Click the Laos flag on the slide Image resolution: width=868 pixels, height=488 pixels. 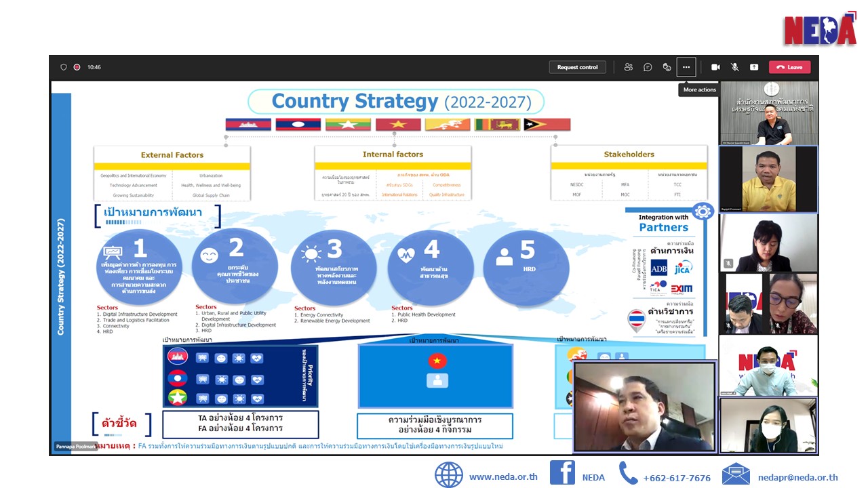pyautogui.click(x=298, y=125)
